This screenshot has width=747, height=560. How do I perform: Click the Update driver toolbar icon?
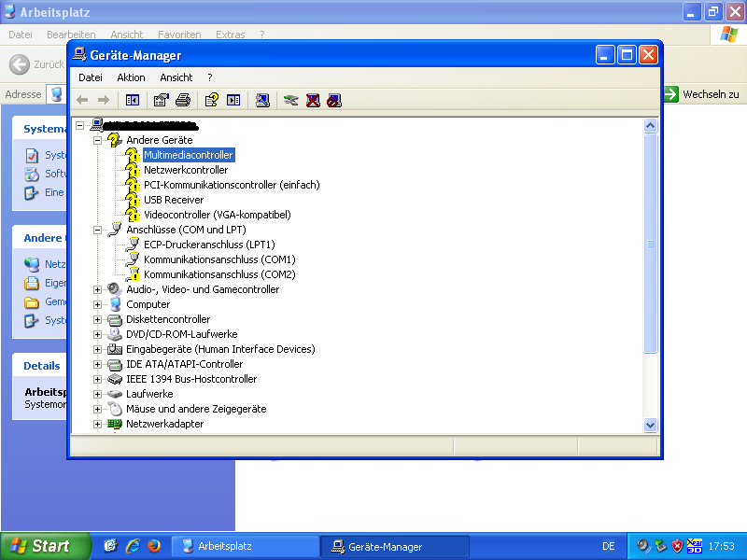pos(290,100)
